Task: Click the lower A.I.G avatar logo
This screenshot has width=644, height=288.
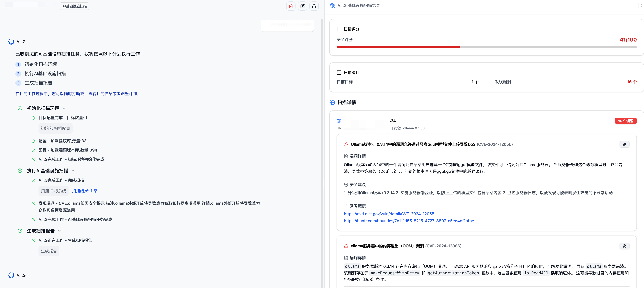Action: point(11,275)
